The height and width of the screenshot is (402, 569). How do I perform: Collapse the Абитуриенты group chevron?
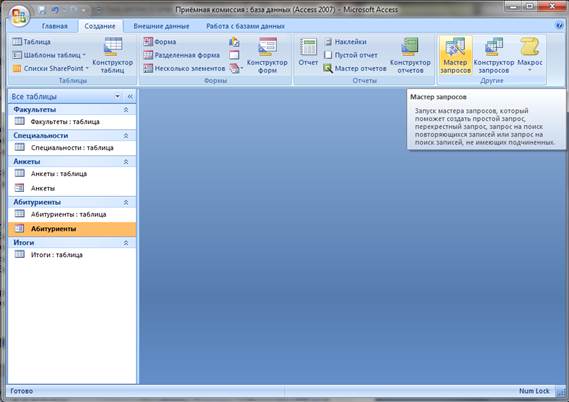coord(126,202)
